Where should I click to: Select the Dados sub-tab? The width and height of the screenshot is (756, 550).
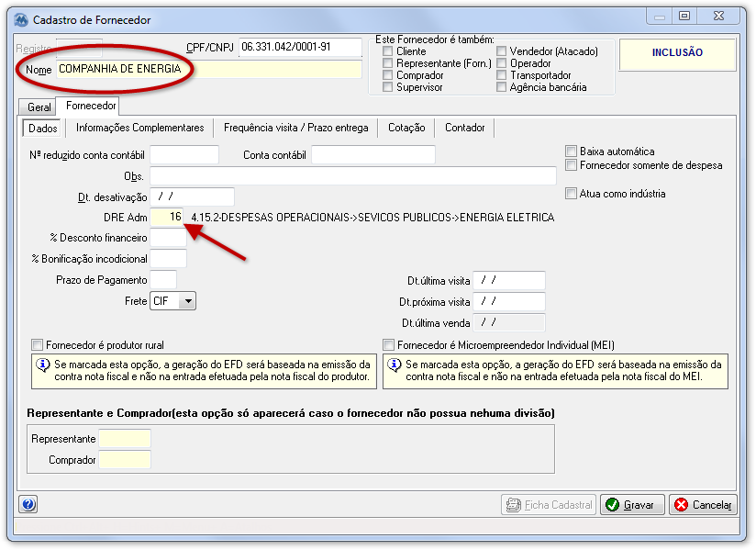coord(42,128)
